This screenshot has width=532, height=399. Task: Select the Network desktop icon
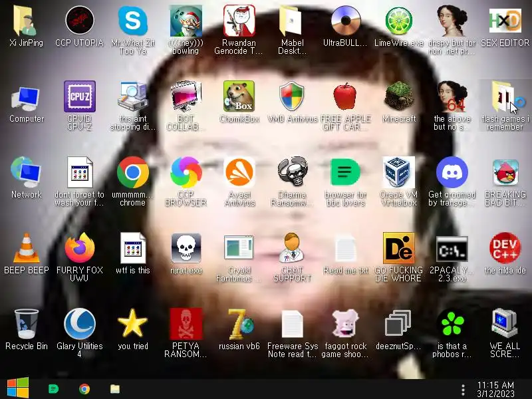[x=26, y=172]
